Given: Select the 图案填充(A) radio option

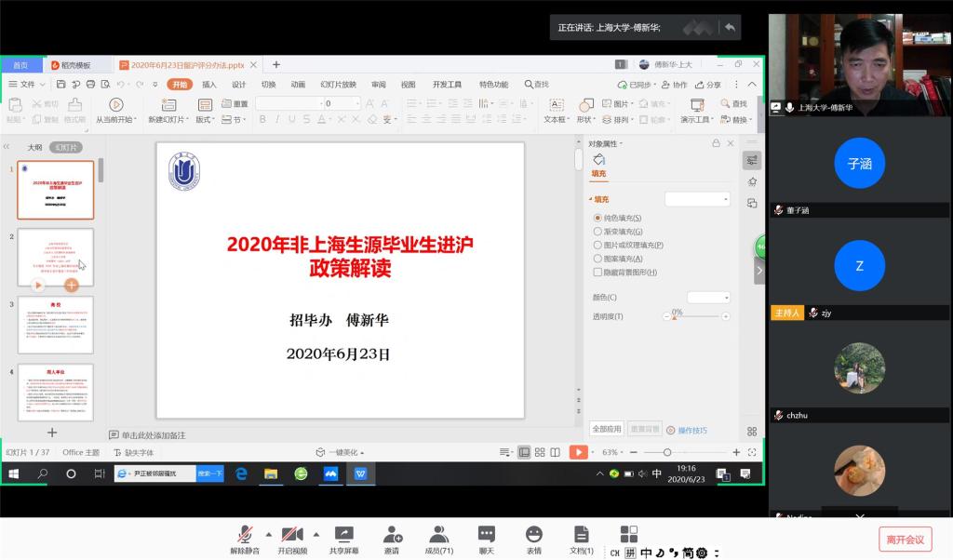Looking at the screenshot, I should 597,259.
